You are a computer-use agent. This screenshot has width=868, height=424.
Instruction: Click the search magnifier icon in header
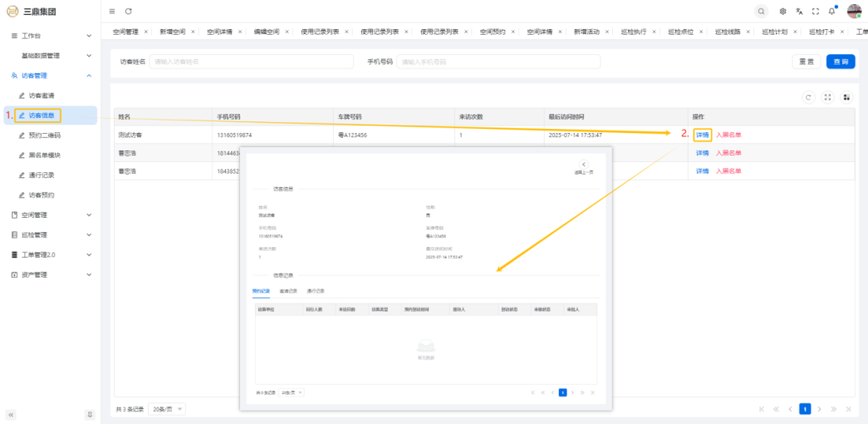tap(761, 12)
